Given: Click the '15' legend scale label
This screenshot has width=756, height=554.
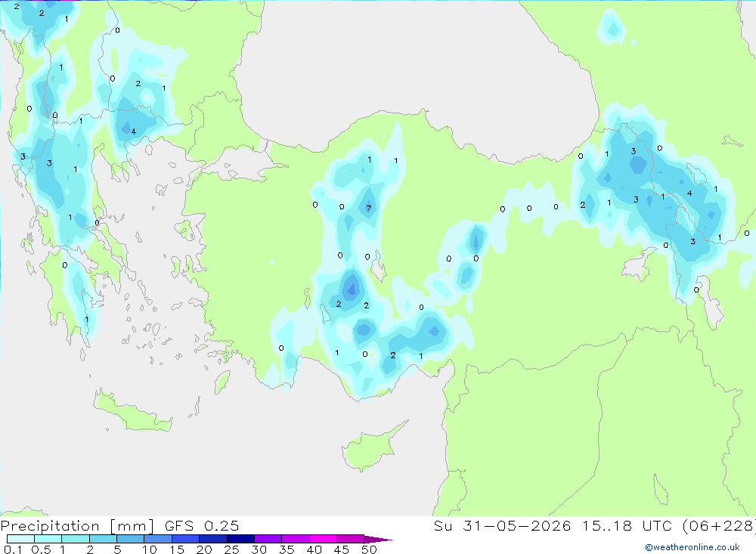Looking at the screenshot, I should [177, 549].
